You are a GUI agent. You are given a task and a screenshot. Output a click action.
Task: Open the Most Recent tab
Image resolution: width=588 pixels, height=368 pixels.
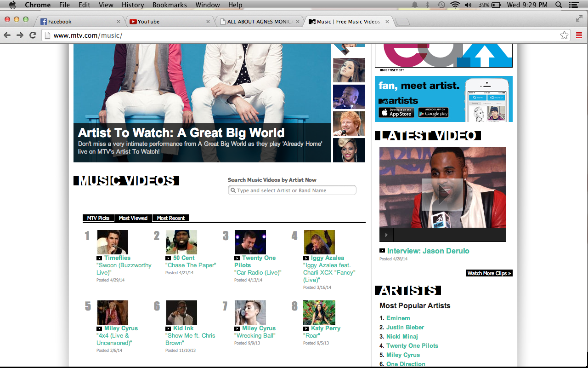[x=170, y=218]
